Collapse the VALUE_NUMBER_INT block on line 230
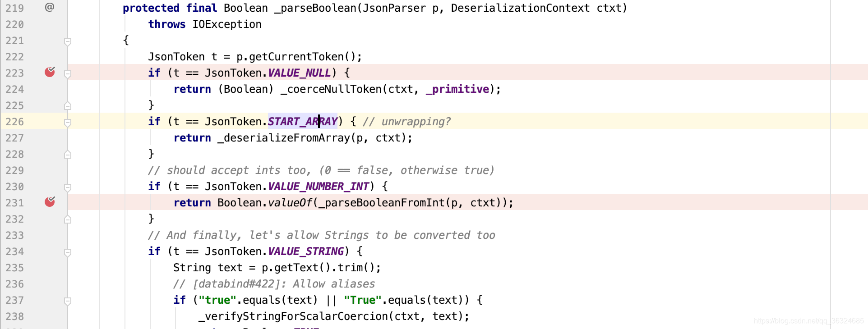868x329 pixels. 68,187
